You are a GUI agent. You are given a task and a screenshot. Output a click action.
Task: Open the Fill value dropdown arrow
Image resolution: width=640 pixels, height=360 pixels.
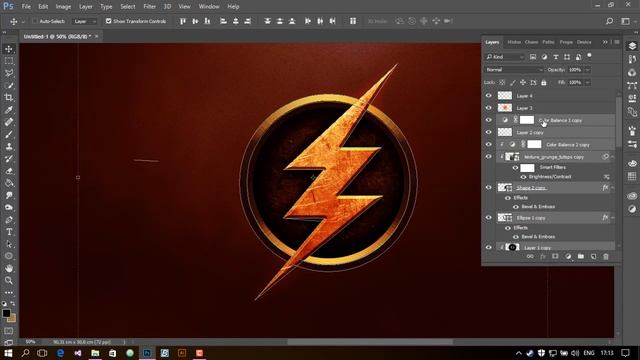[588, 82]
